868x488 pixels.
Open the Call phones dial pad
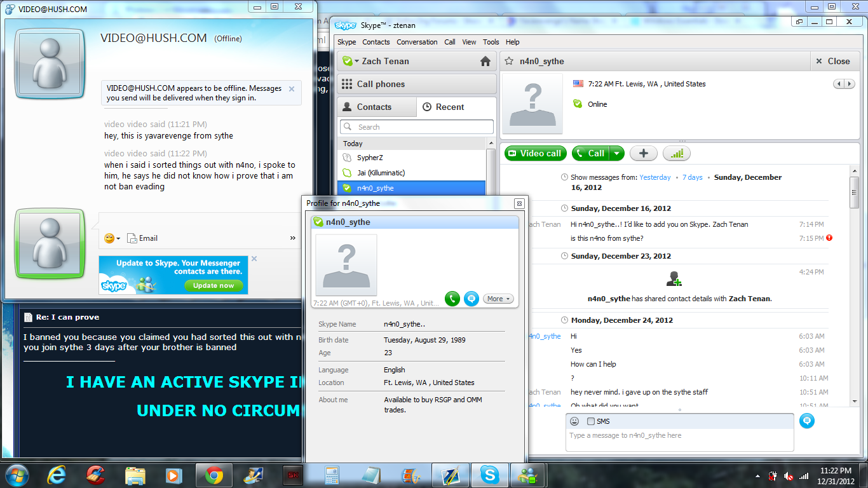417,84
